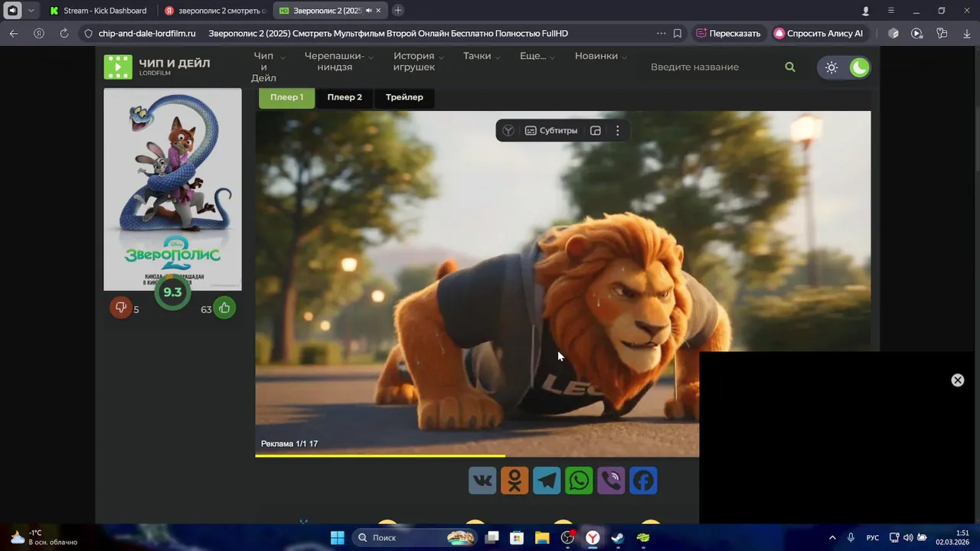
Task: Expand the Чип и Дейл menu
Action: (268, 67)
